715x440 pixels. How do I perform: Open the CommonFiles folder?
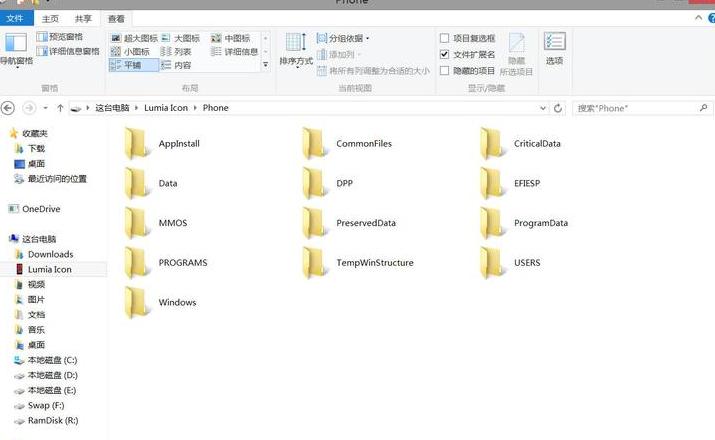[347, 144]
